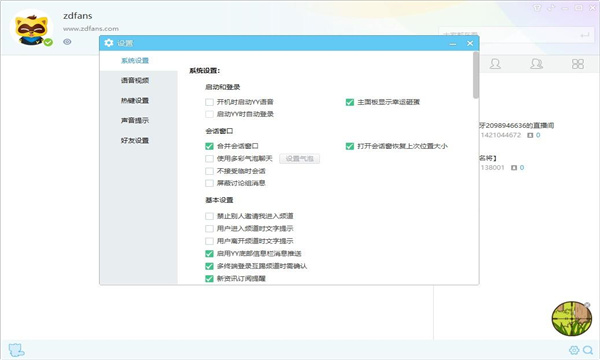Screen dimensions: 600x360
Task: Uncheck 主面板显示幸运砸蛋 checkbox
Action: point(350,102)
